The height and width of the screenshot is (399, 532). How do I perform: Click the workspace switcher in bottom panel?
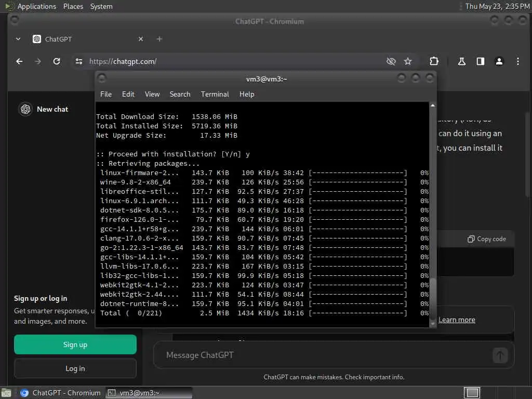pyautogui.click(x=472, y=393)
